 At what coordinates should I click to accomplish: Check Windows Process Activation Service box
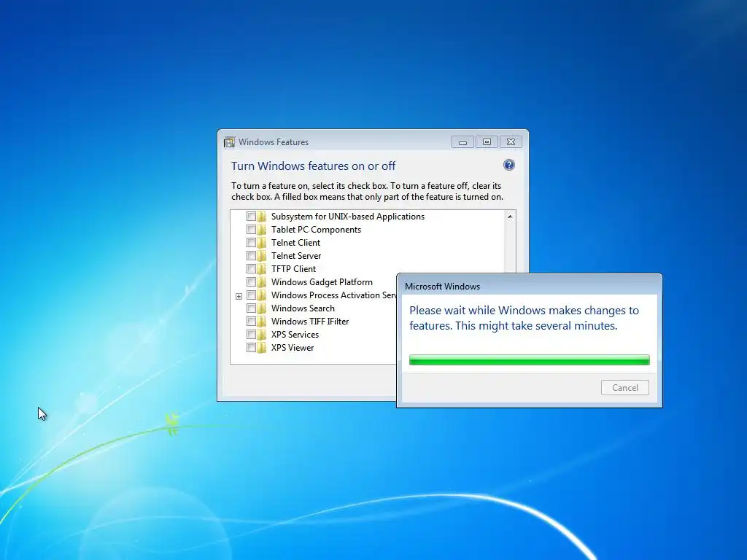tap(251, 295)
